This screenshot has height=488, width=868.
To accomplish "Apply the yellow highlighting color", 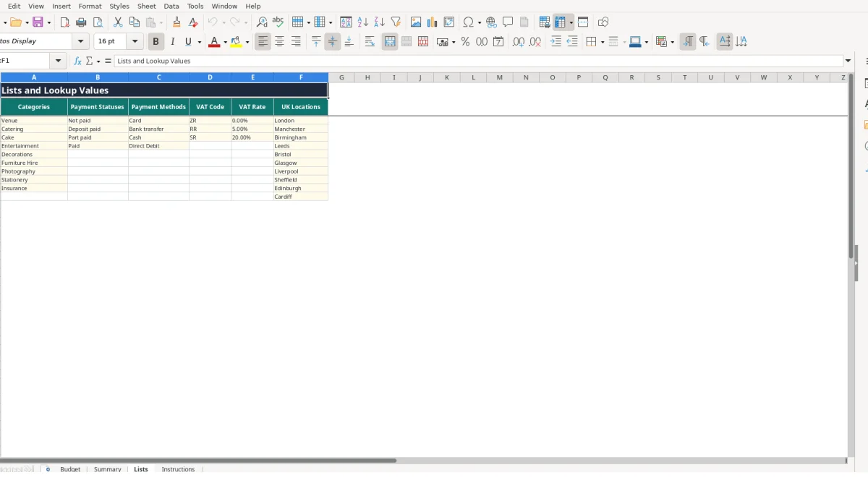I will [x=236, y=42].
